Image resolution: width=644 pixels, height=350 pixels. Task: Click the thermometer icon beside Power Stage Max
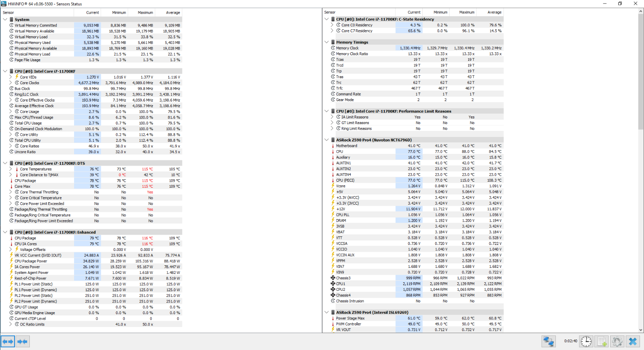[x=333, y=318]
